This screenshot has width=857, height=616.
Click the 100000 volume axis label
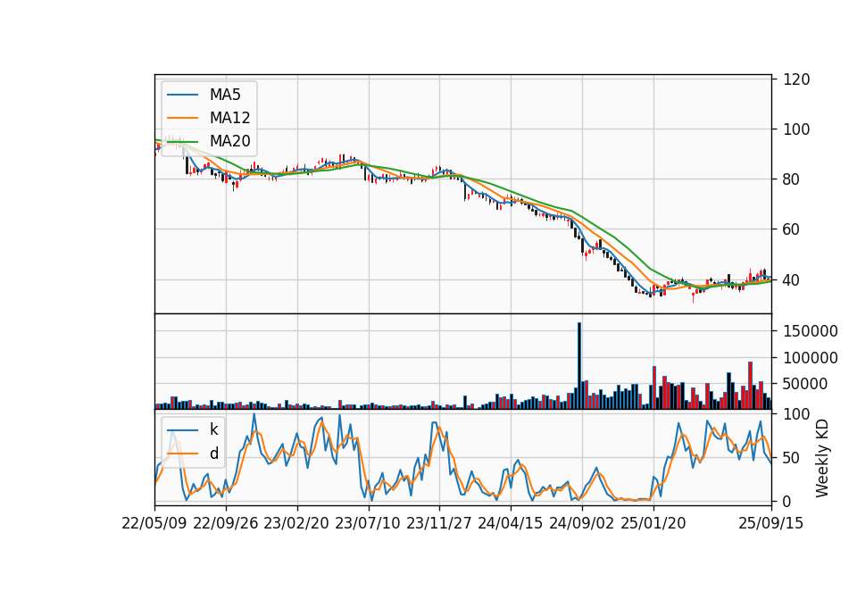click(811, 358)
